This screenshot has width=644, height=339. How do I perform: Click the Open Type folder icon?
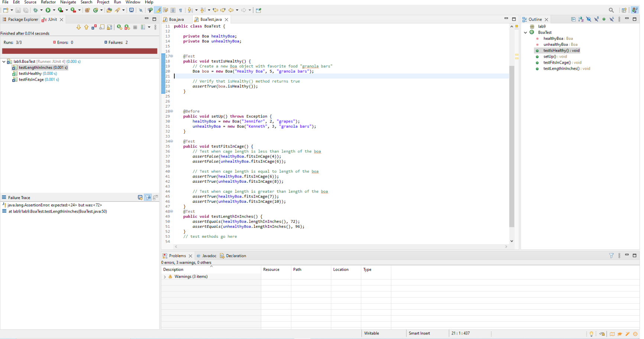109,10
